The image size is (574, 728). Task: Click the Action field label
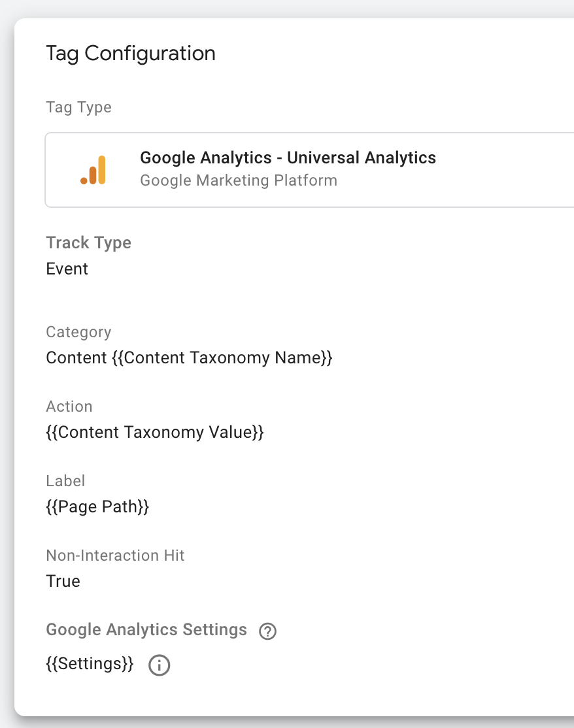[x=69, y=406]
